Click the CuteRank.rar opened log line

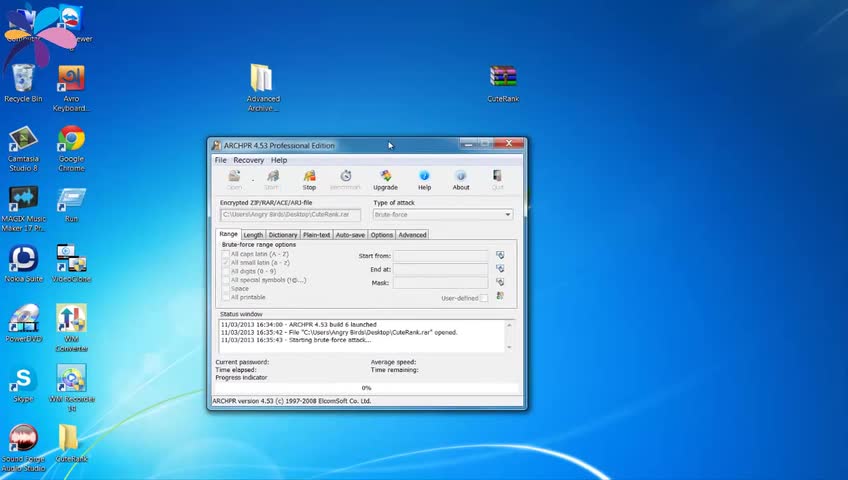(x=339, y=332)
